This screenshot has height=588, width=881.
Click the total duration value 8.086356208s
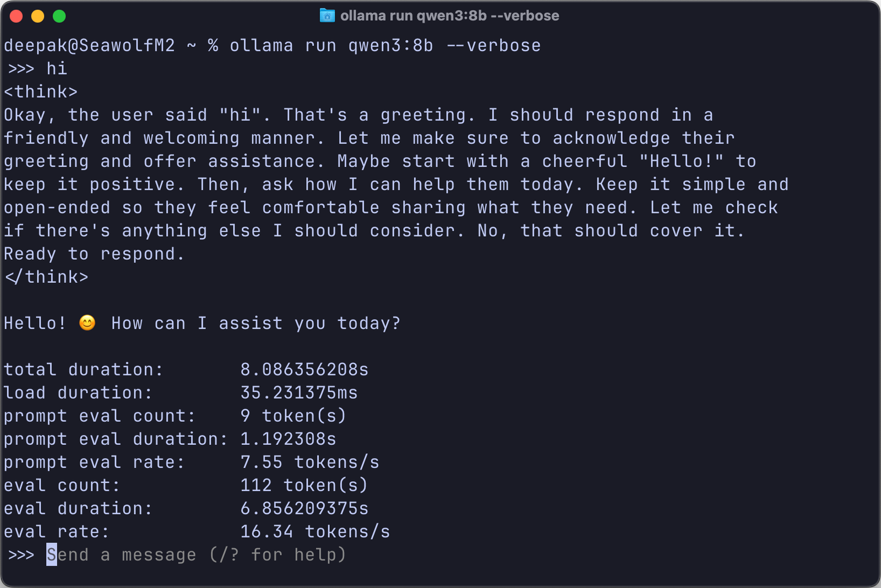tap(304, 369)
